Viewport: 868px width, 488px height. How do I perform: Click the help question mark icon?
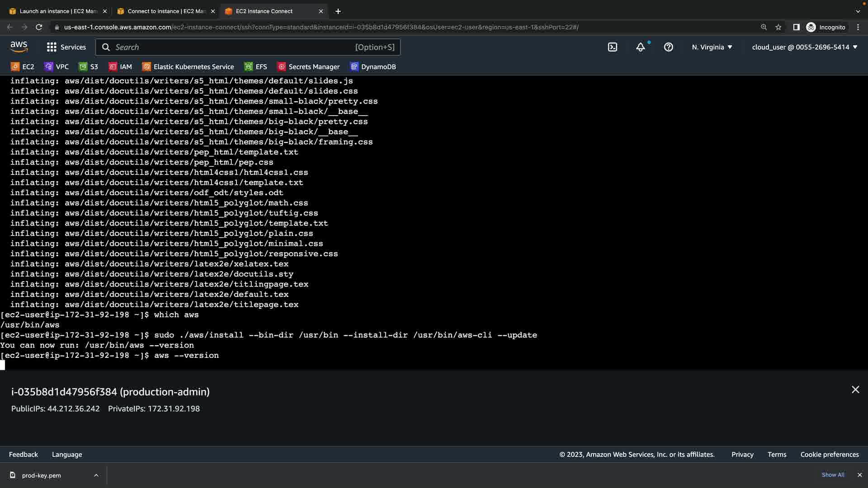point(668,47)
